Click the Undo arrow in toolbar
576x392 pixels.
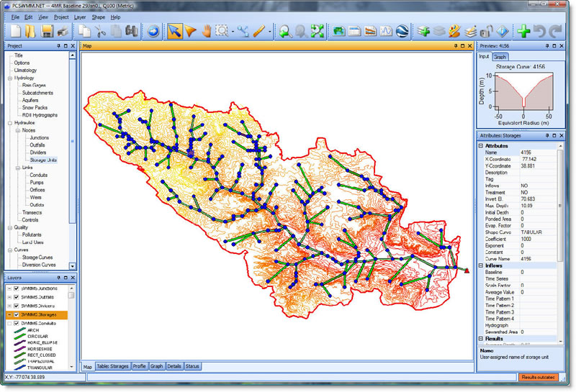tap(541, 31)
